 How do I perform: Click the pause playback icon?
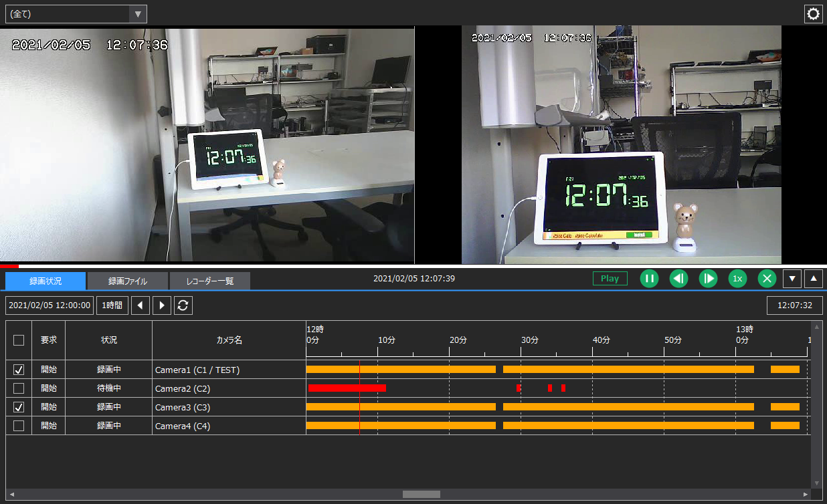(649, 279)
